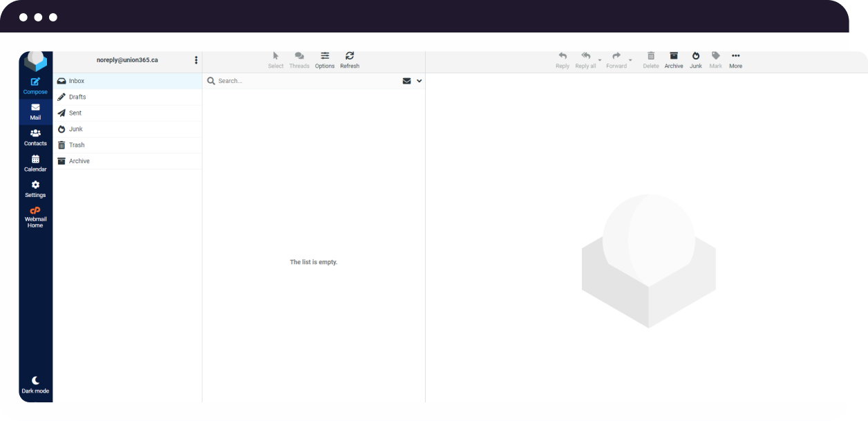The width and height of the screenshot is (868, 421).
Task: Click the search magnifier icon
Action: tap(211, 81)
